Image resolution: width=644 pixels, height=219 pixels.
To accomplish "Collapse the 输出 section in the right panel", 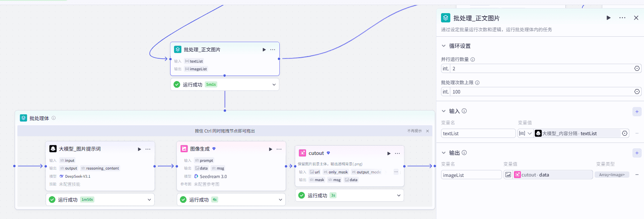I will [444, 153].
